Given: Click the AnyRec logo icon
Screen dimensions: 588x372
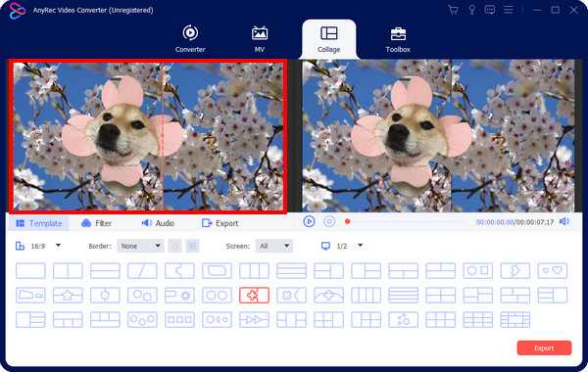Looking at the screenshot, I should click(x=18, y=11).
